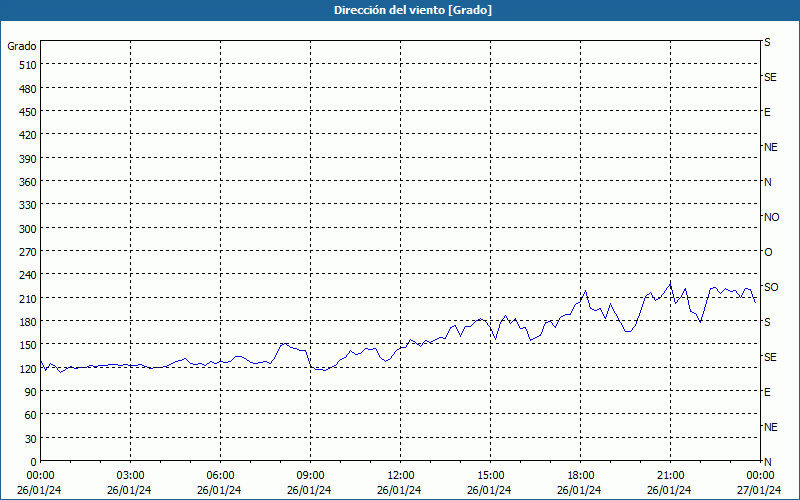Select the 21:00 time axis label

point(670,476)
